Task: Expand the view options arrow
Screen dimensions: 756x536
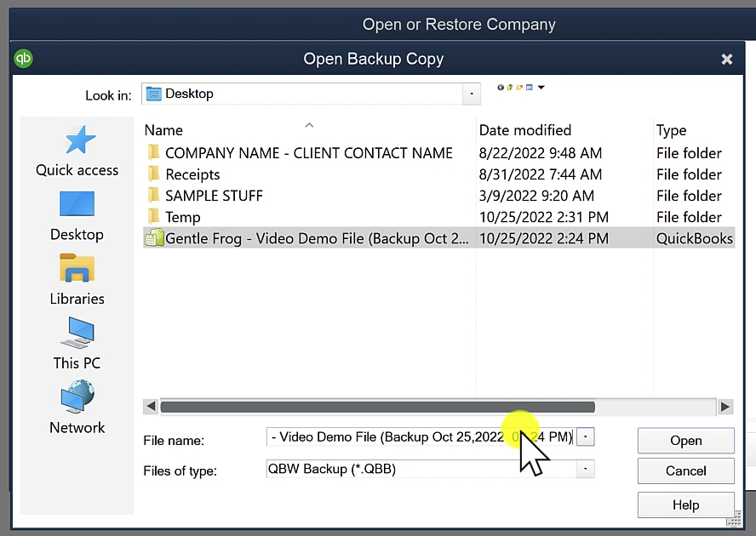Action: point(541,88)
